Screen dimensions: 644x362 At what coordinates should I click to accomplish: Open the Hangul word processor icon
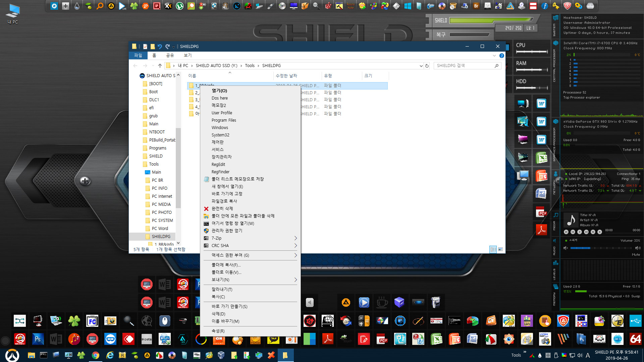[400, 339]
